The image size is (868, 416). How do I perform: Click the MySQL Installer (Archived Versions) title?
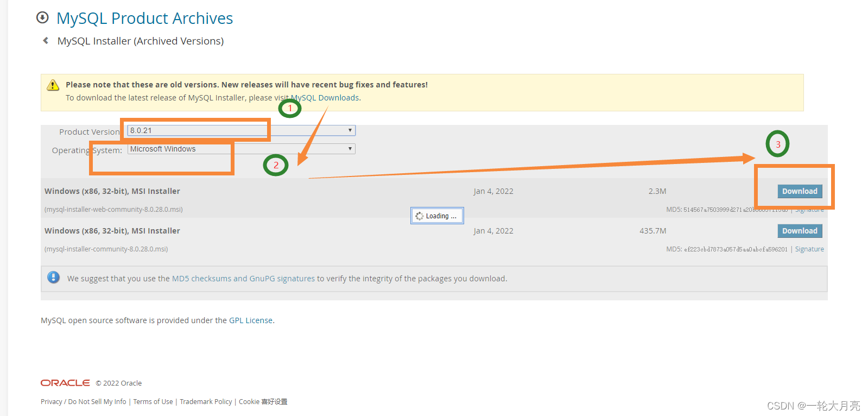141,41
